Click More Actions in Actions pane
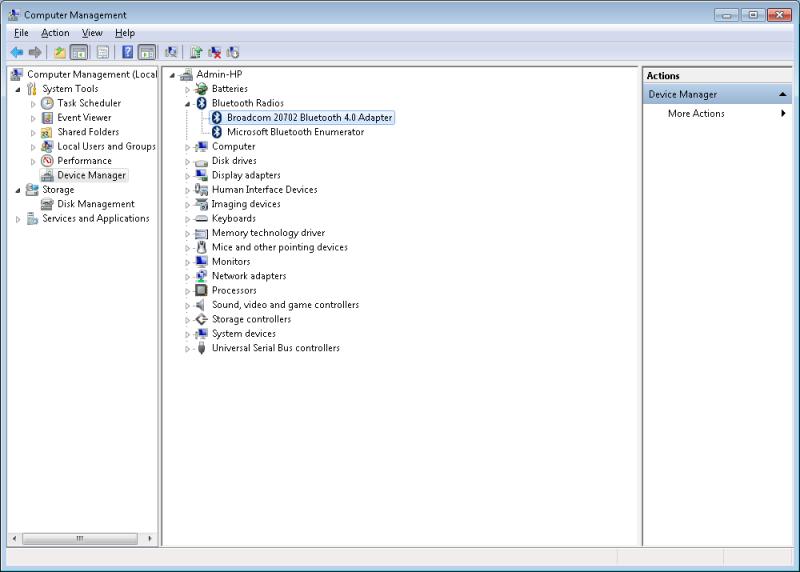 pos(696,114)
